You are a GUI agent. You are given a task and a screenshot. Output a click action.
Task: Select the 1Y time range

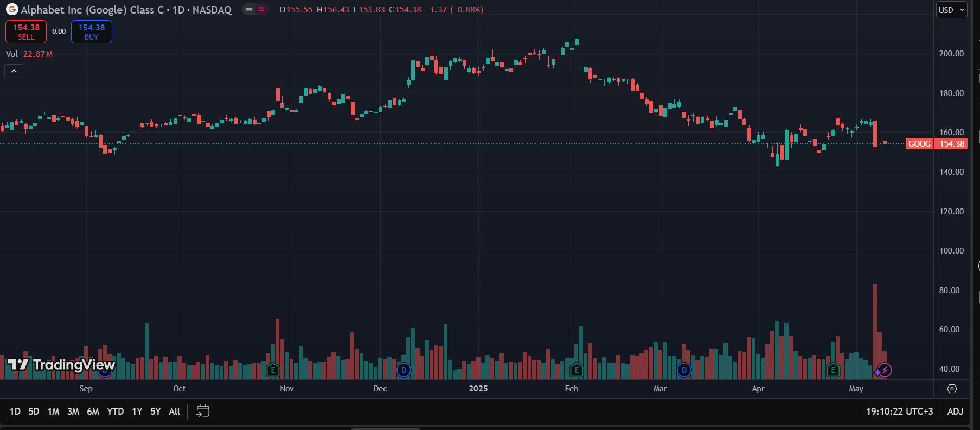tap(137, 412)
